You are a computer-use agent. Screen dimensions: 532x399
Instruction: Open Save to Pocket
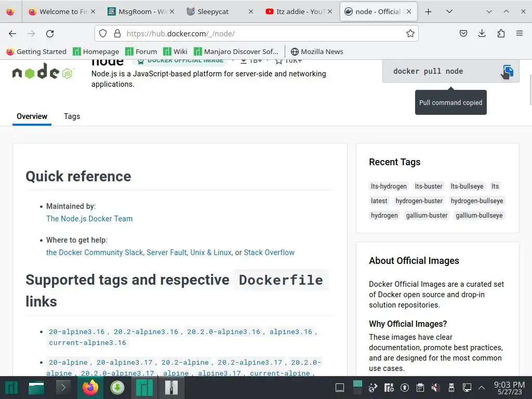click(463, 33)
